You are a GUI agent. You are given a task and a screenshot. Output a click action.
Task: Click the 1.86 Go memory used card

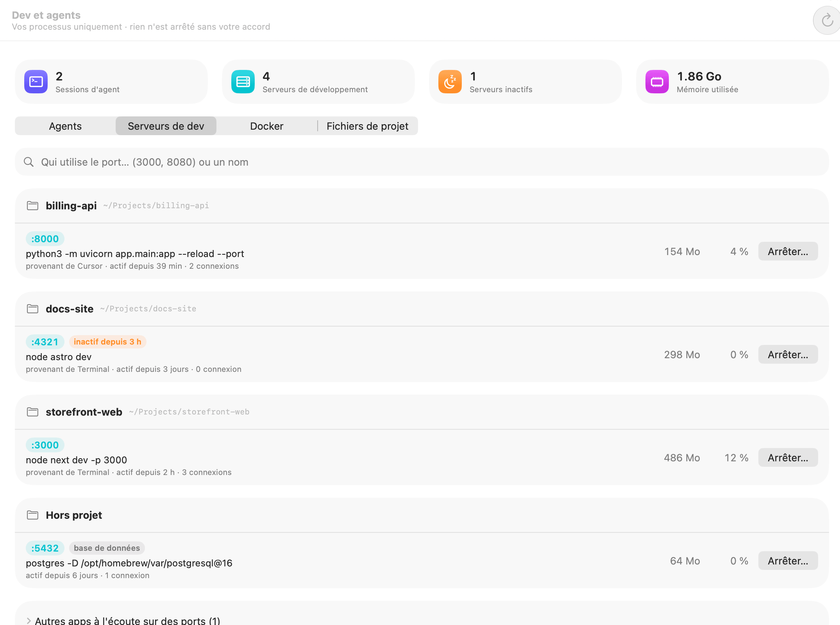pos(733,82)
